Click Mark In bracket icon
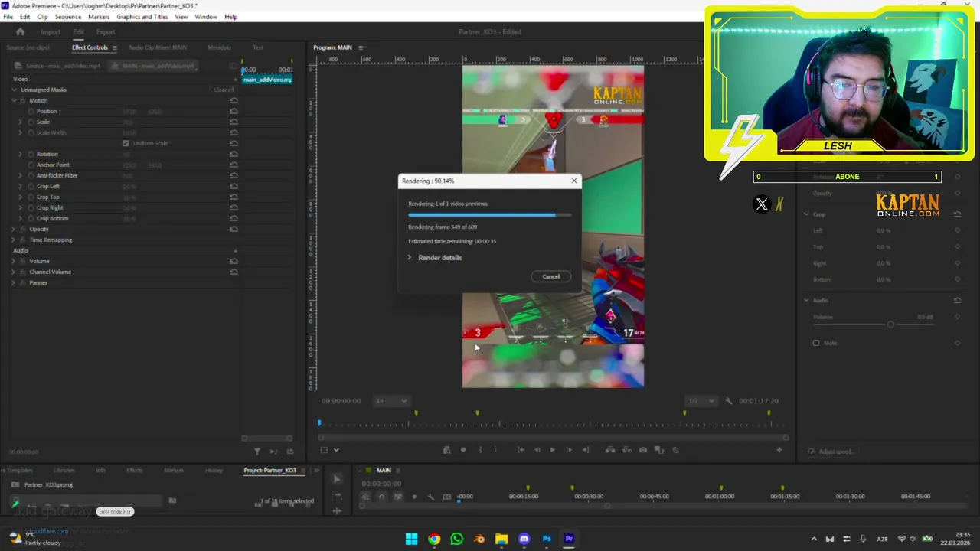The height and width of the screenshot is (551, 980). click(480, 450)
